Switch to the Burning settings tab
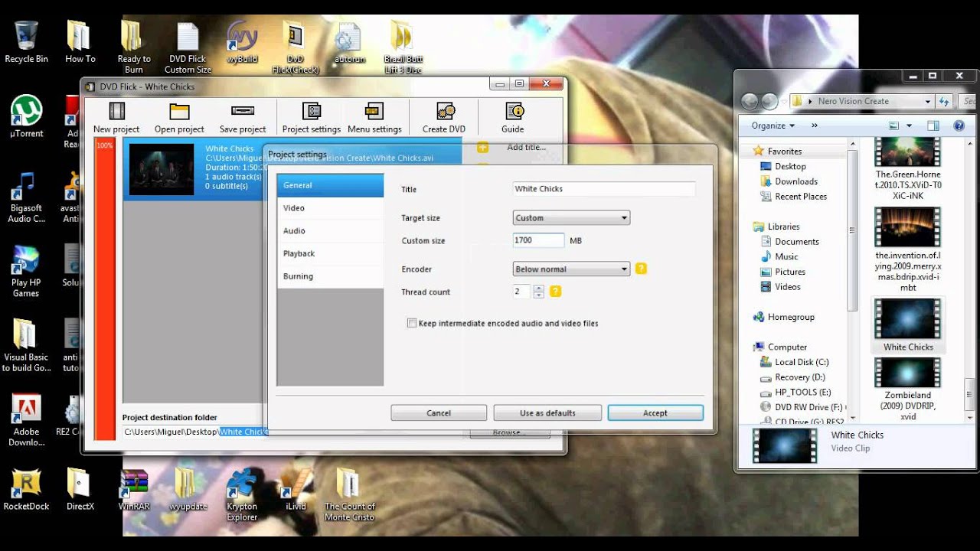This screenshot has width=980, height=551. coord(330,277)
